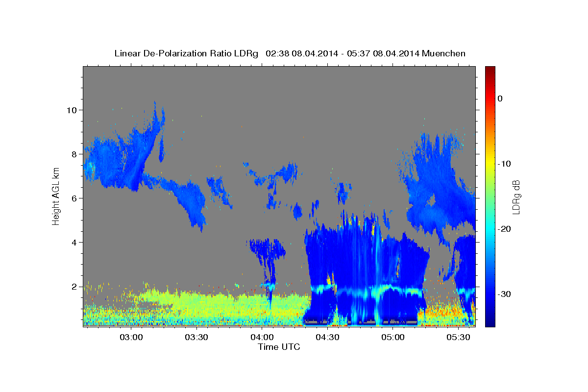
Task: Click the 04:30 time tick label
Action: (x=327, y=338)
